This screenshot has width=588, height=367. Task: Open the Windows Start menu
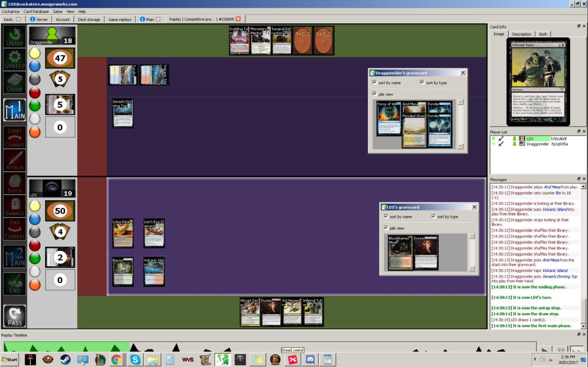pyautogui.click(x=9, y=360)
